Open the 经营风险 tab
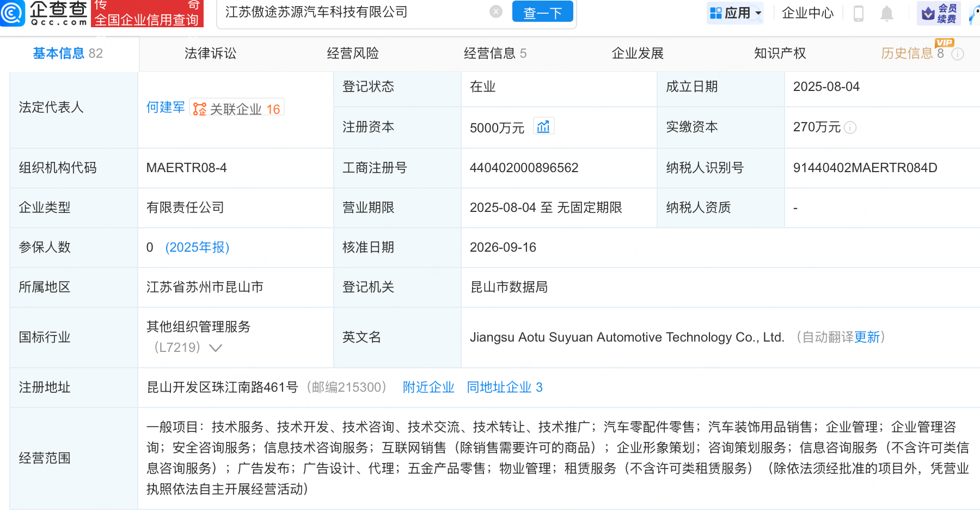Screen dimensions: 980x511 coord(353,53)
